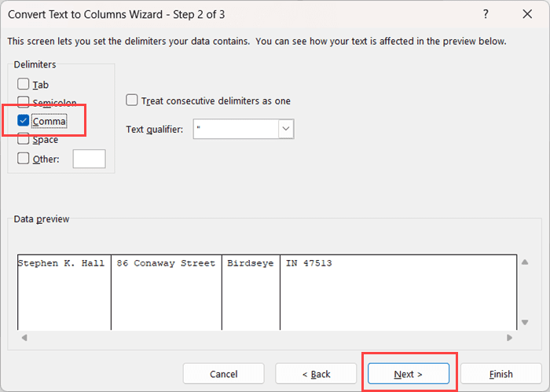This screenshot has width=550, height=392.
Task: Click the preview scroll right arrow
Action: tap(511, 338)
